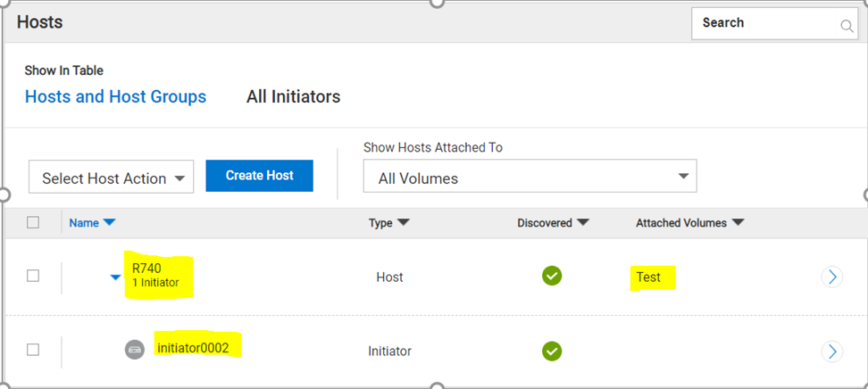Open R740 host details arrow
The height and width of the screenshot is (389, 868).
click(x=831, y=277)
